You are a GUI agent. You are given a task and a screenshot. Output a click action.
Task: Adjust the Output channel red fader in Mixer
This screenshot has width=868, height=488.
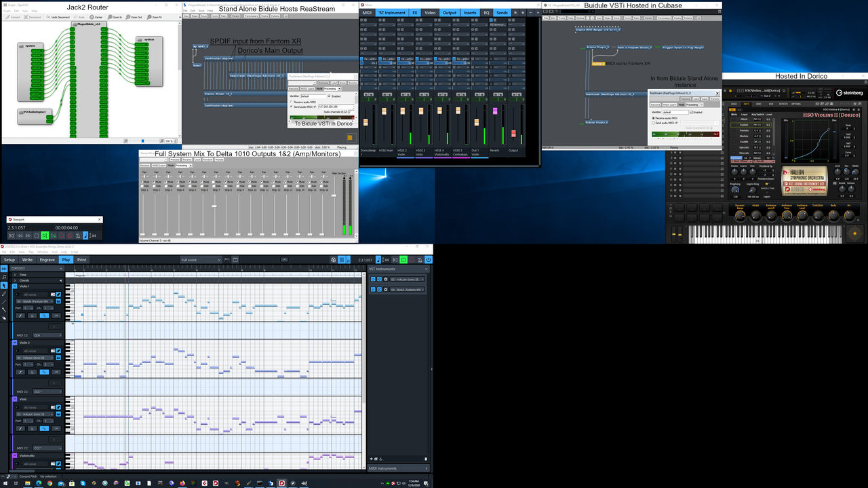[513, 132]
